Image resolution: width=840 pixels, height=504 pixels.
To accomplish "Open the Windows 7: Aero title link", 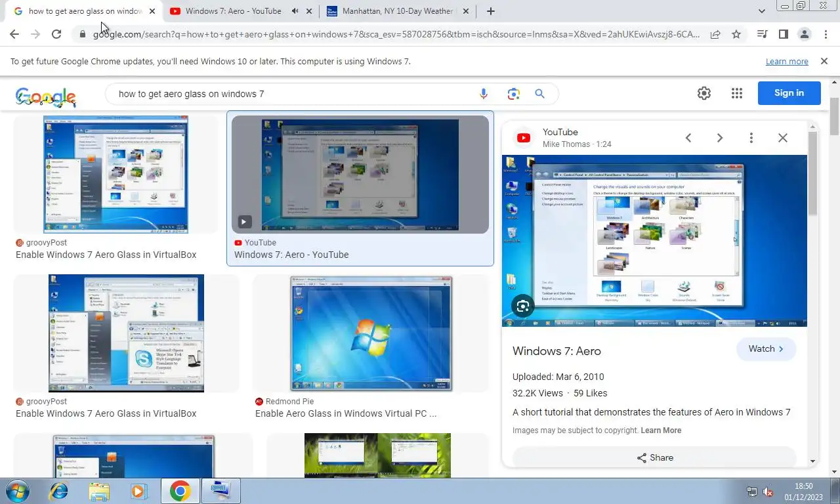I will (556, 351).
